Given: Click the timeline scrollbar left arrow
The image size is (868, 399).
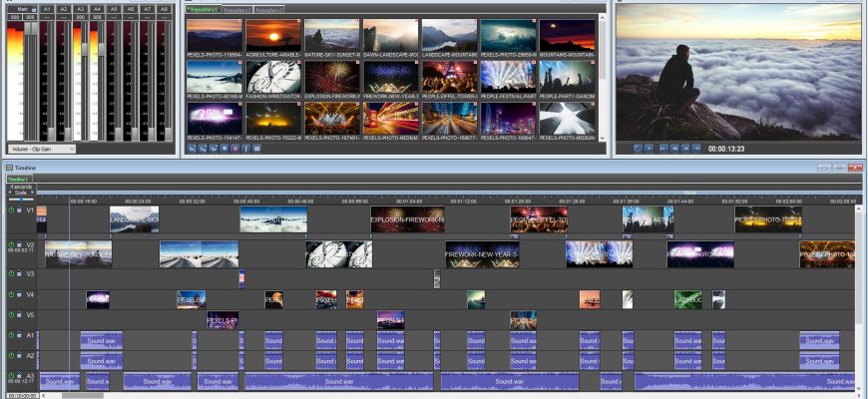Looking at the screenshot, I should pos(44,396).
